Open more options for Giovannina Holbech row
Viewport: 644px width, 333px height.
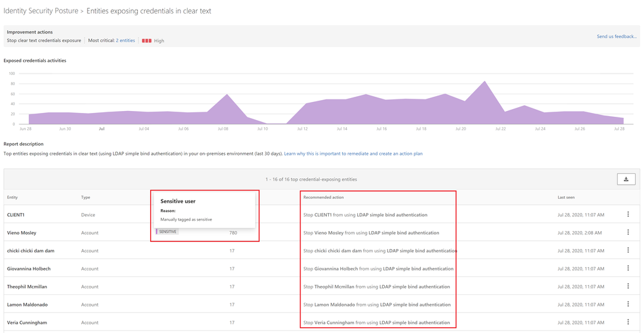628,268
